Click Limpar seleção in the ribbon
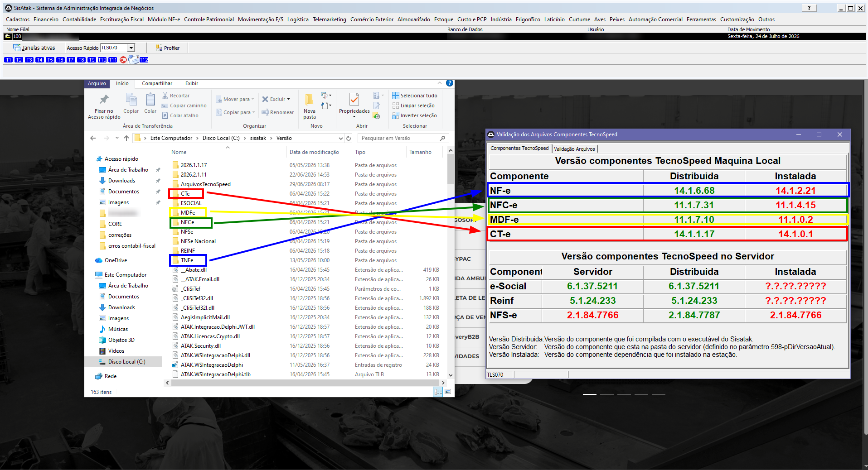868x470 pixels. coord(413,106)
